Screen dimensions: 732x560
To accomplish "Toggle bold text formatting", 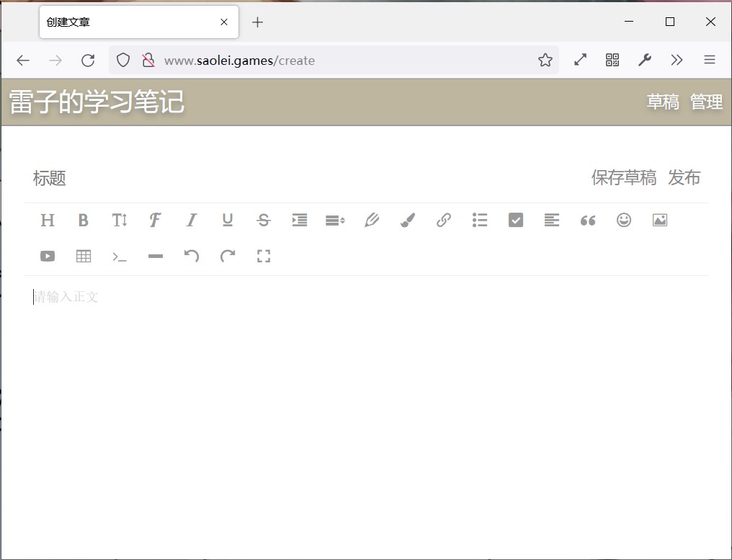I will [84, 221].
